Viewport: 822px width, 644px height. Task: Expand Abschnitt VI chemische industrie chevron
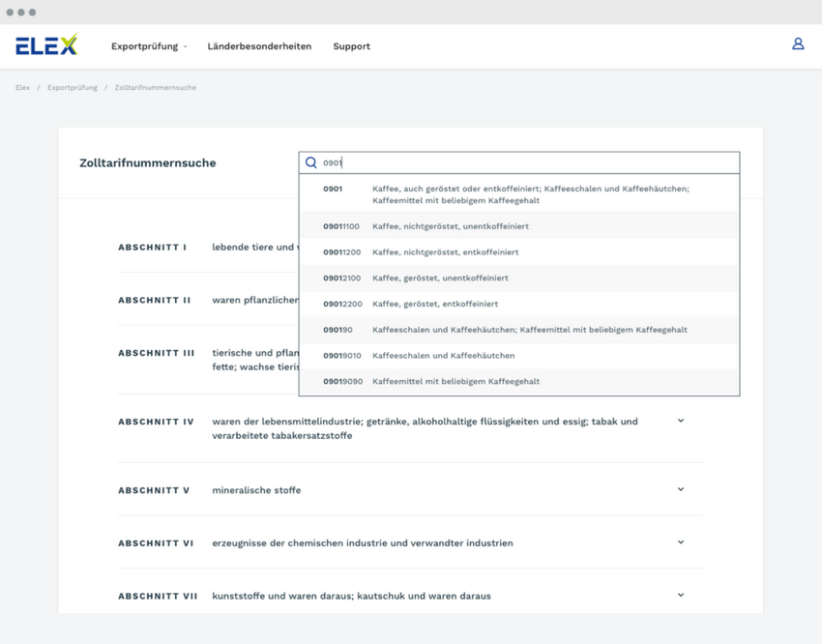click(681, 542)
